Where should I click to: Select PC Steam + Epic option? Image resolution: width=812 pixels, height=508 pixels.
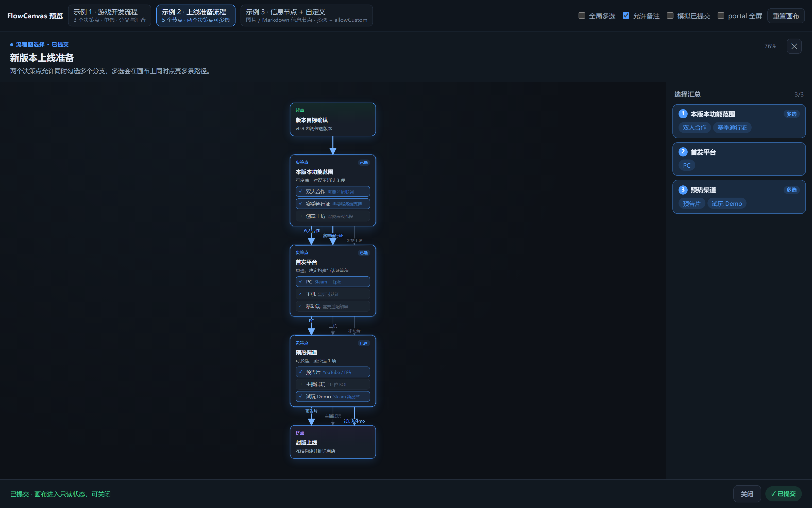(x=332, y=281)
